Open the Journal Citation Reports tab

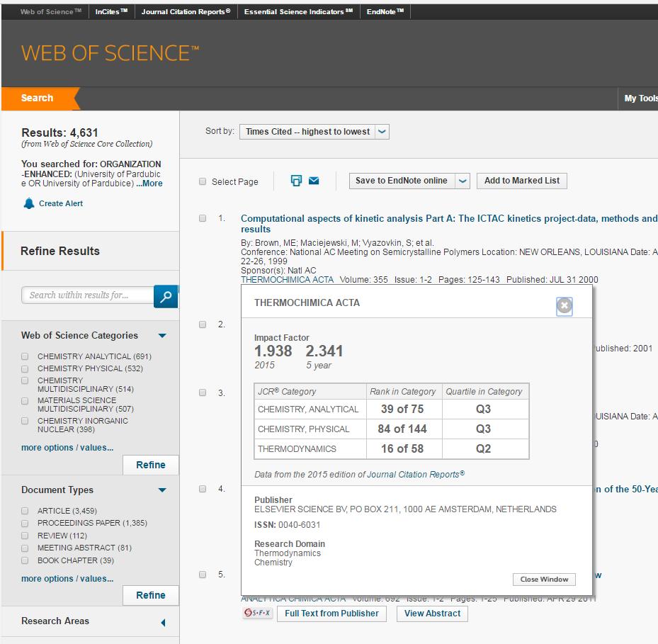click(186, 12)
